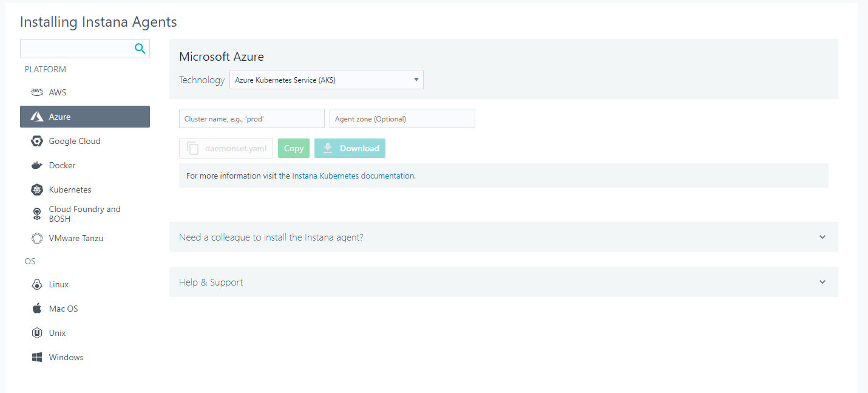Open Instana Kubernetes documentation link
Viewport: 868px width, 393px height.
pyautogui.click(x=353, y=176)
